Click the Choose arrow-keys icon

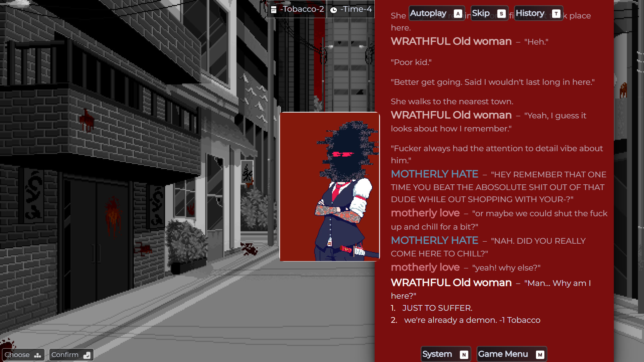click(38, 355)
